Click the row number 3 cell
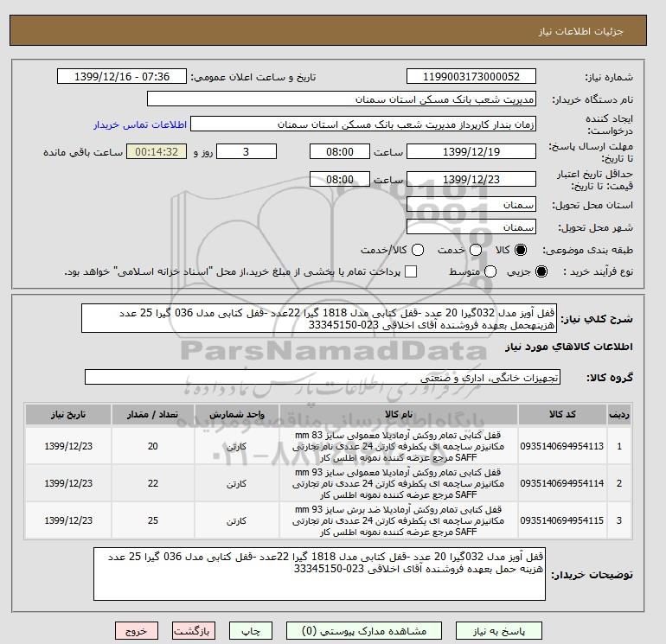666x644 pixels. pos(619,520)
